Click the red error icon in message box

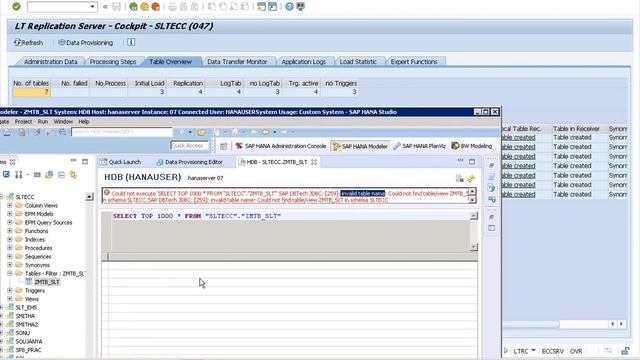tap(107, 193)
